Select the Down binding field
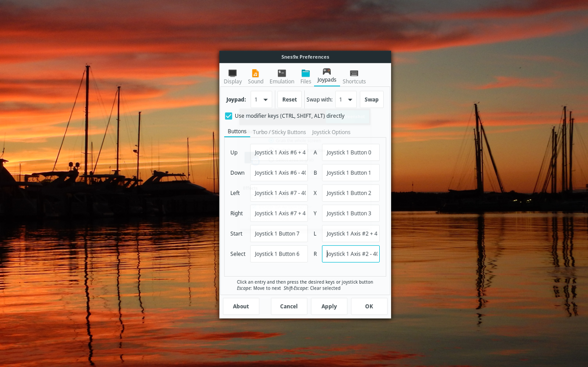Viewport: 588px width, 367px height. (x=279, y=173)
